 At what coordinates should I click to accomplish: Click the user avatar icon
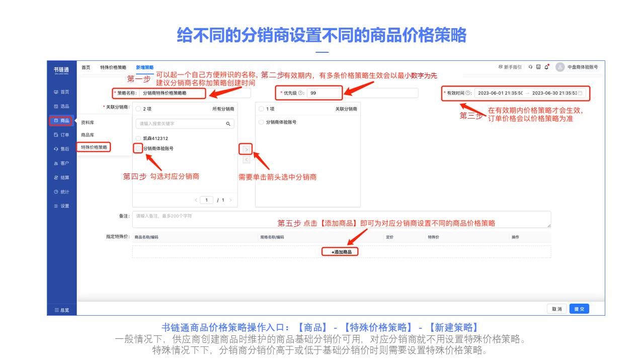pos(560,67)
